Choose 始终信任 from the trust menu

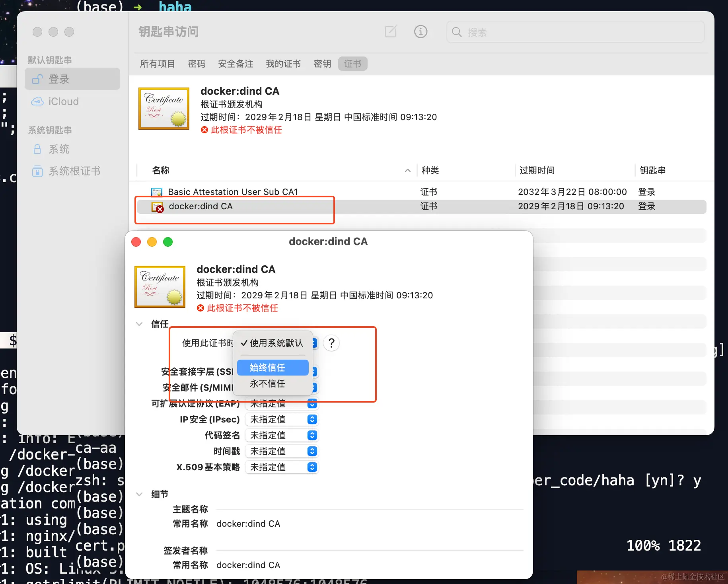273,368
